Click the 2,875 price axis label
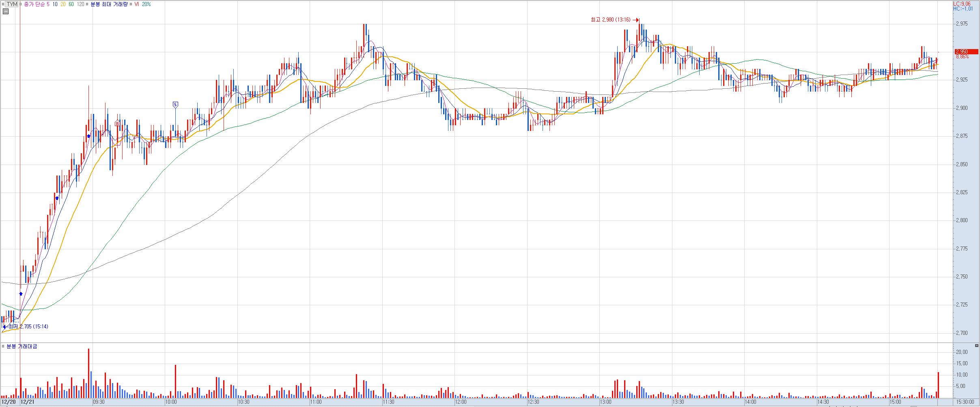This screenshot has width=980, height=407. pos(962,136)
